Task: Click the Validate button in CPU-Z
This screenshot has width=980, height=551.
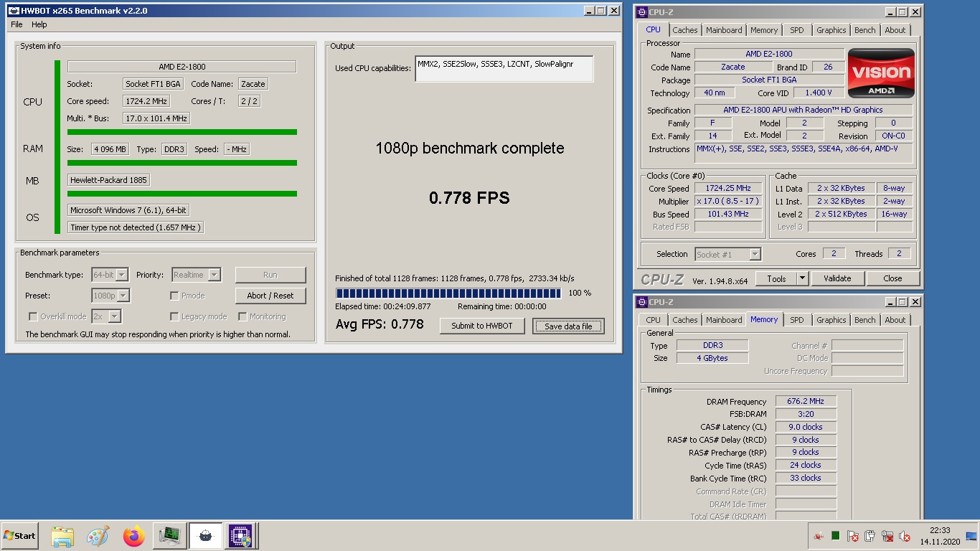Action: coord(837,278)
